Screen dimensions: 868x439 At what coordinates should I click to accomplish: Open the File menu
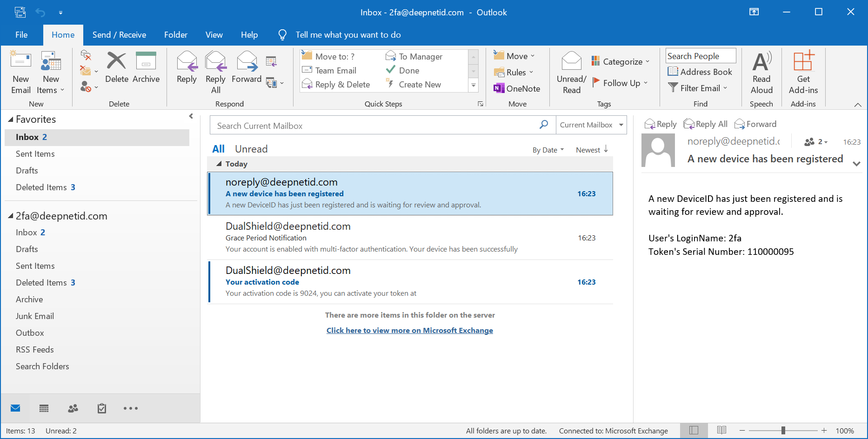[21, 35]
